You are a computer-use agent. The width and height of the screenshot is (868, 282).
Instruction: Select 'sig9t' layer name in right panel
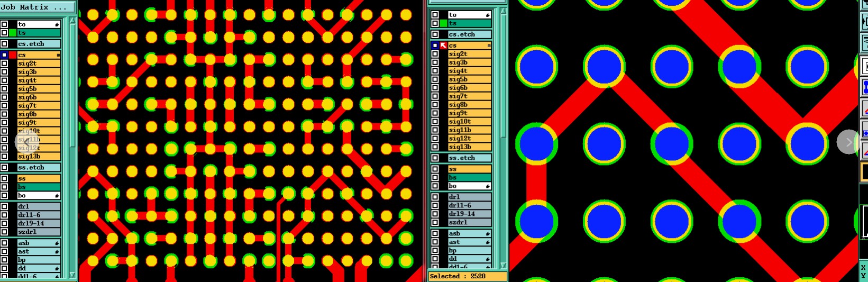pyautogui.click(x=470, y=113)
